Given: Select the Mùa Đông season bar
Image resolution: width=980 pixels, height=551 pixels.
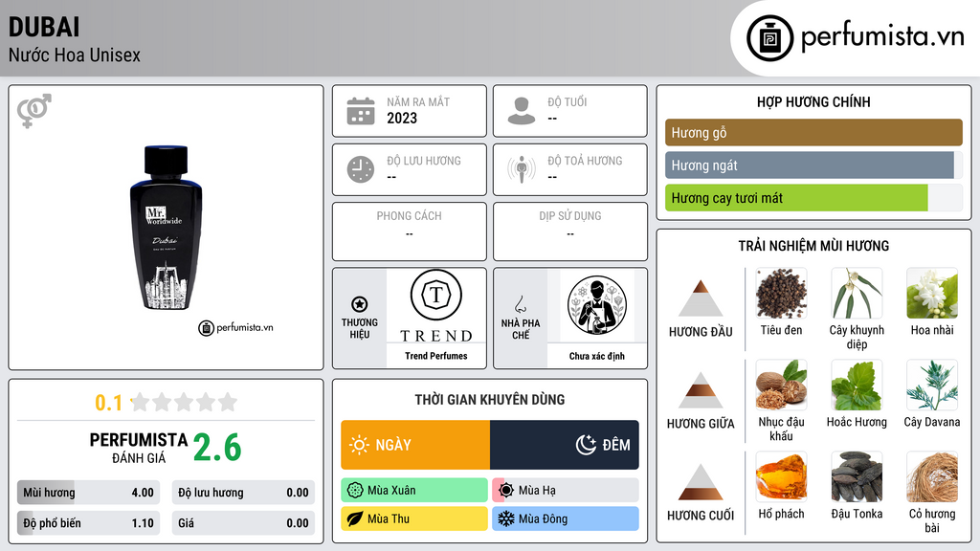Looking at the screenshot, I should click(x=566, y=518).
